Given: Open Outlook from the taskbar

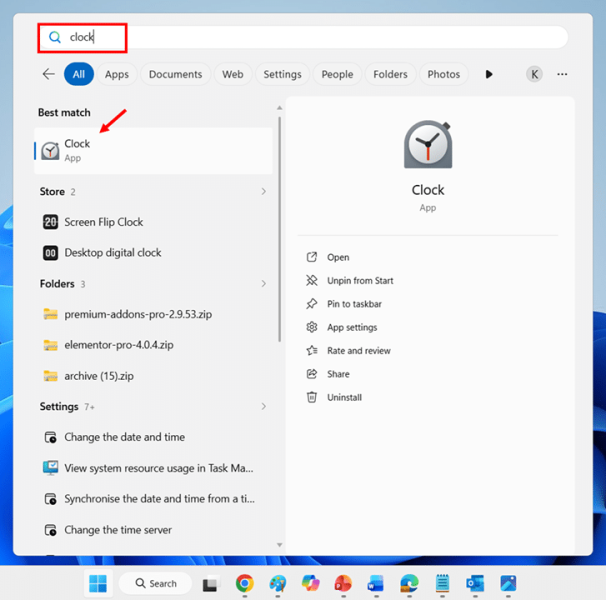Looking at the screenshot, I should (x=475, y=583).
